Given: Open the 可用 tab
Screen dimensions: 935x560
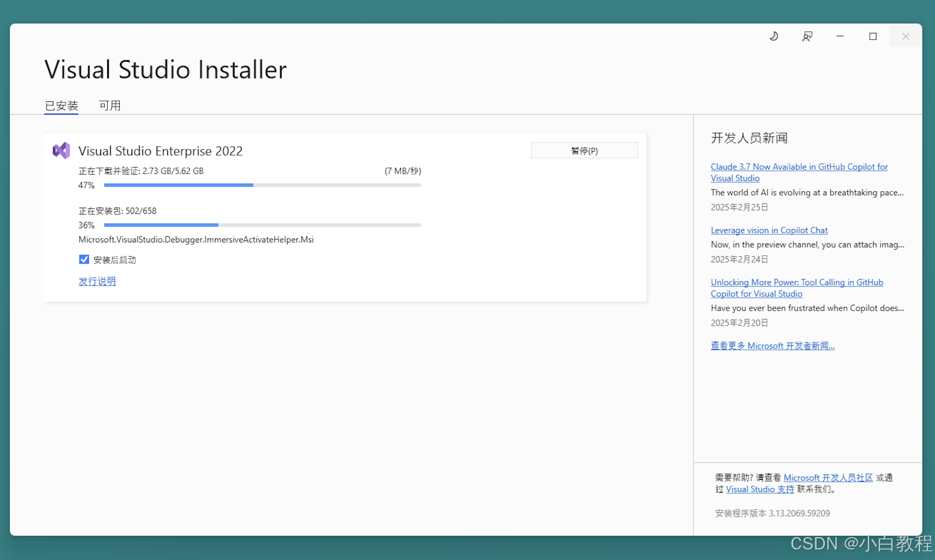Looking at the screenshot, I should (x=110, y=105).
